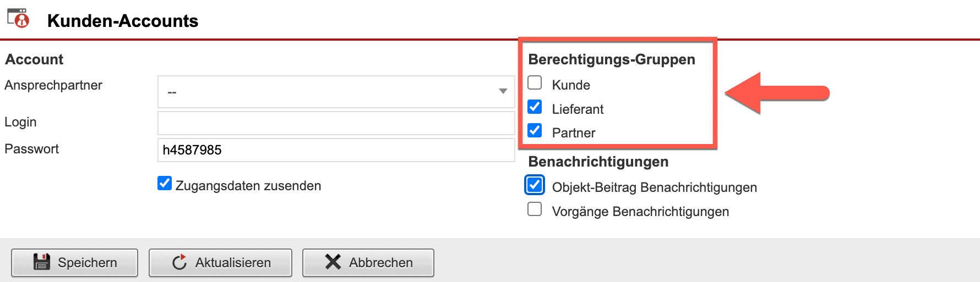Click the Kunden-Accounts header icon
980x282 pixels.
tap(18, 19)
